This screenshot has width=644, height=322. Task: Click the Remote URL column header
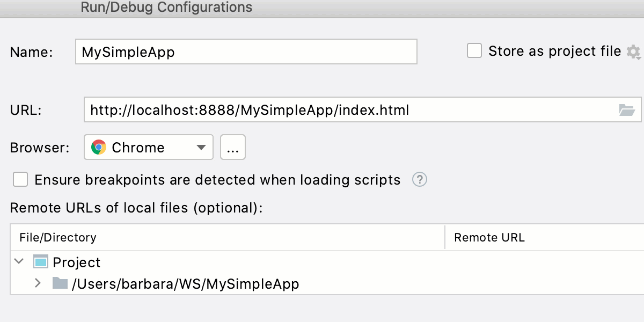pos(489,237)
